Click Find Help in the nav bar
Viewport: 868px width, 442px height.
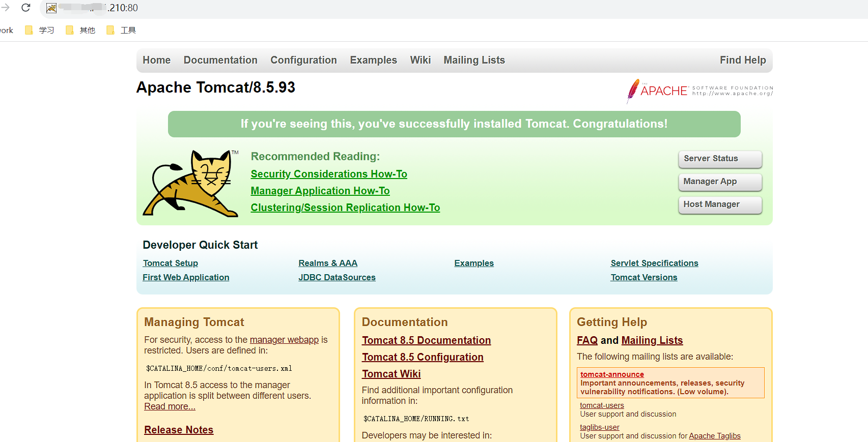(743, 60)
